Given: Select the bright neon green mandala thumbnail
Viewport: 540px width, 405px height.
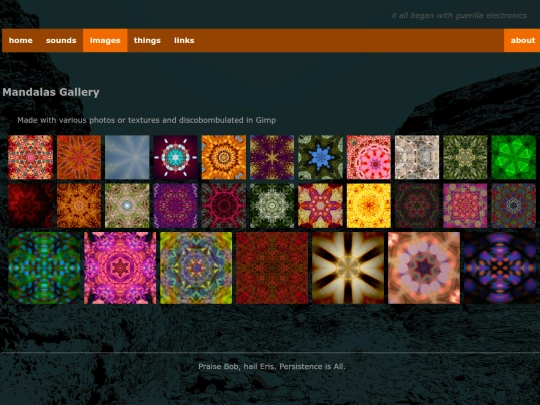Looking at the screenshot, I should point(513,157).
